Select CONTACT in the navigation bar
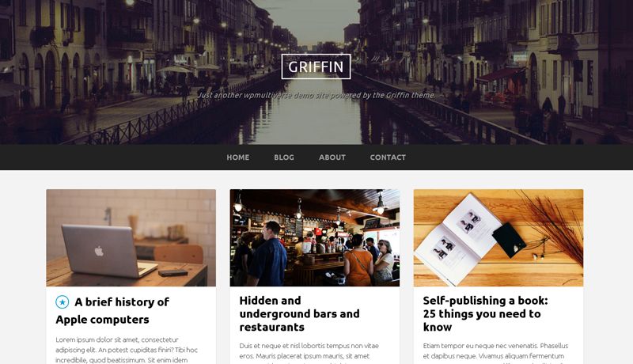Screen dimensions: 633x364 (388, 157)
